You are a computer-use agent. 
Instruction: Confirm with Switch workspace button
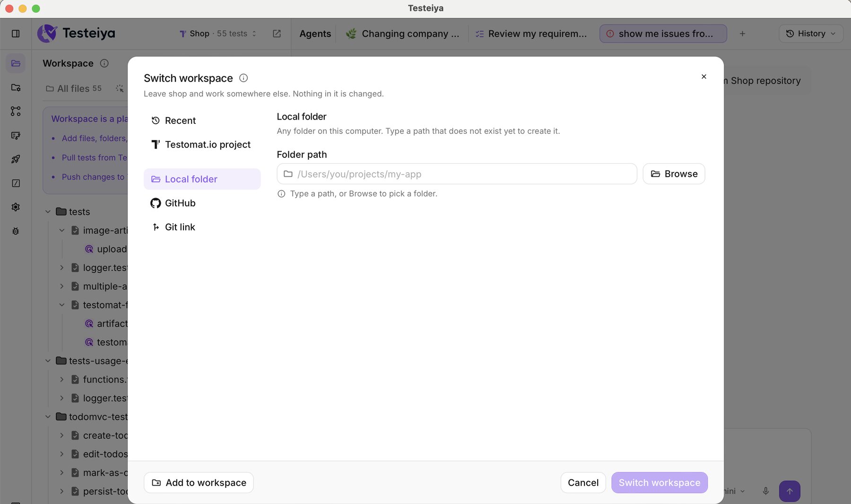tap(659, 483)
